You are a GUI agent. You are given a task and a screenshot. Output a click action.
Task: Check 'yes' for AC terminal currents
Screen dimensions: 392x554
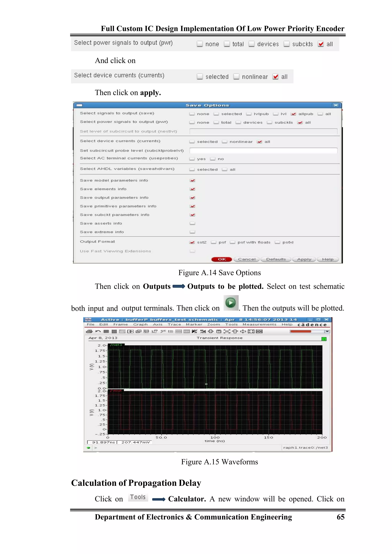(192, 159)
